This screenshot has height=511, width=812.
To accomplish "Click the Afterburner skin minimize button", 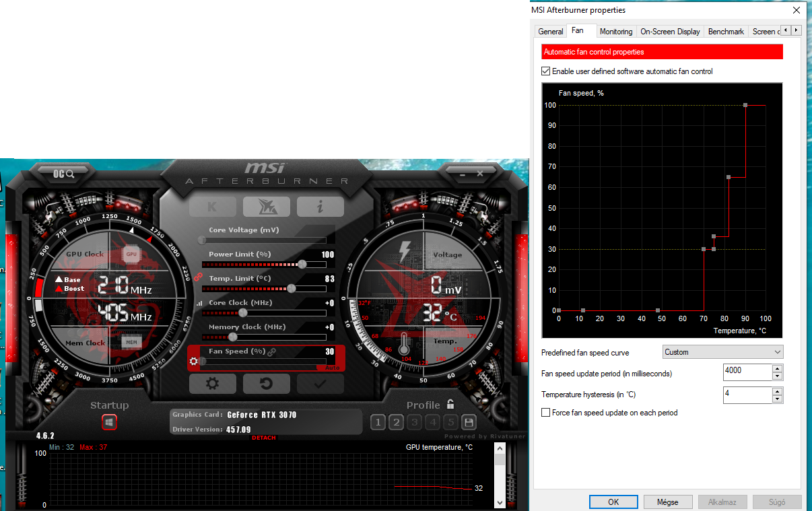I will (x=463, y=174).
